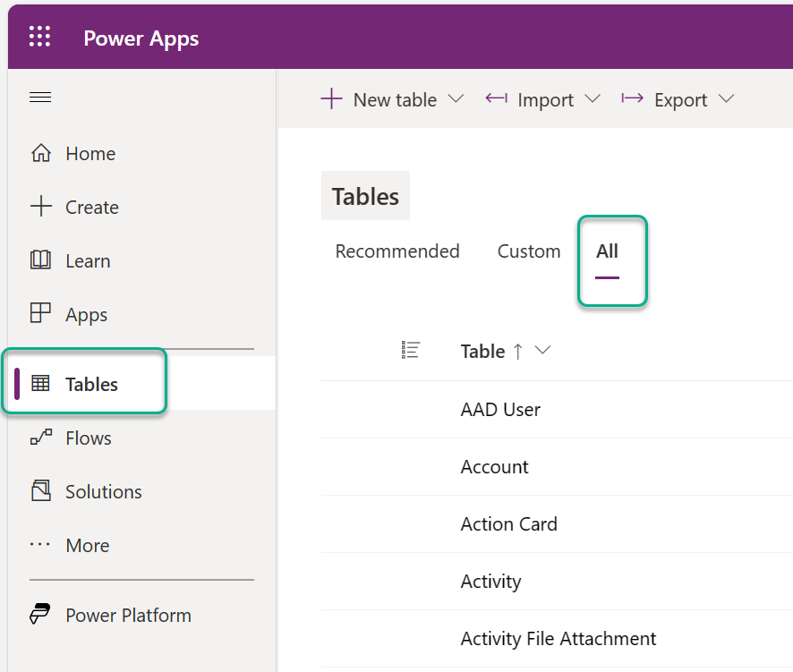Collapse the left navigation hamburger menu
This screenshot has height=672, width=793.
(40, 97)
